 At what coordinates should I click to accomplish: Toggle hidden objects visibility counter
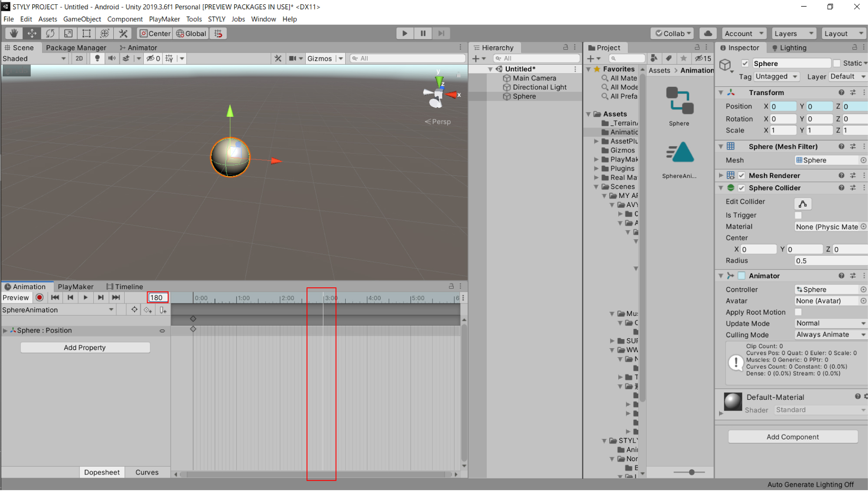[153, 58]
